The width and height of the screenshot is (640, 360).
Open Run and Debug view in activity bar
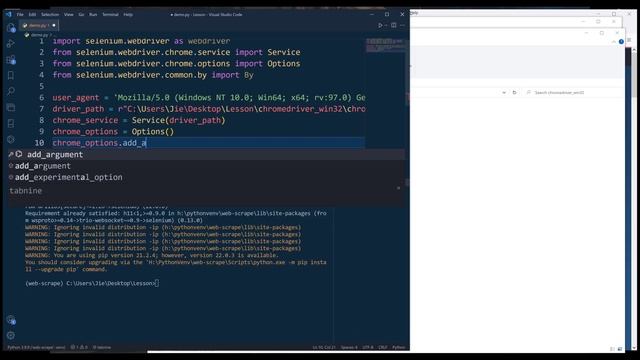(11, 44)
